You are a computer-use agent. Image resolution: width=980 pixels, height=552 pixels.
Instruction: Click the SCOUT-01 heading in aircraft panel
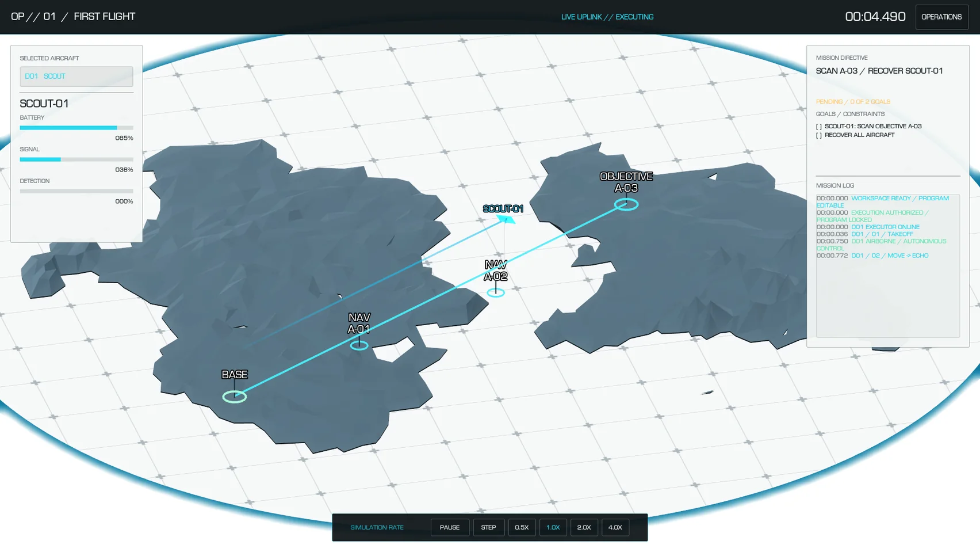[44, 104]
